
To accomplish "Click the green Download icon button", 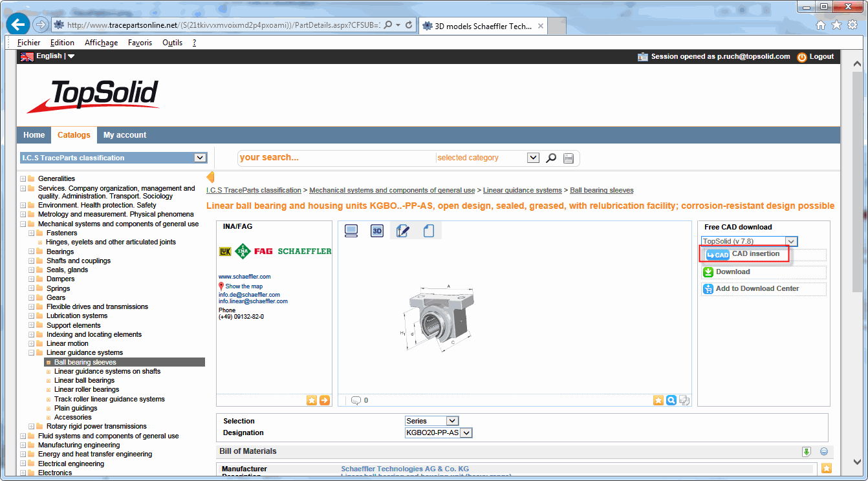I will coord(708,272).
